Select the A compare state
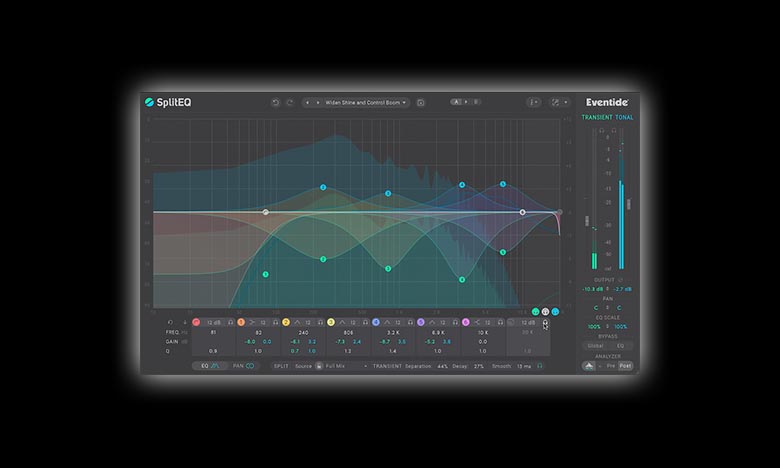This screenshot has width=780, height=468. tap(456, 102)
